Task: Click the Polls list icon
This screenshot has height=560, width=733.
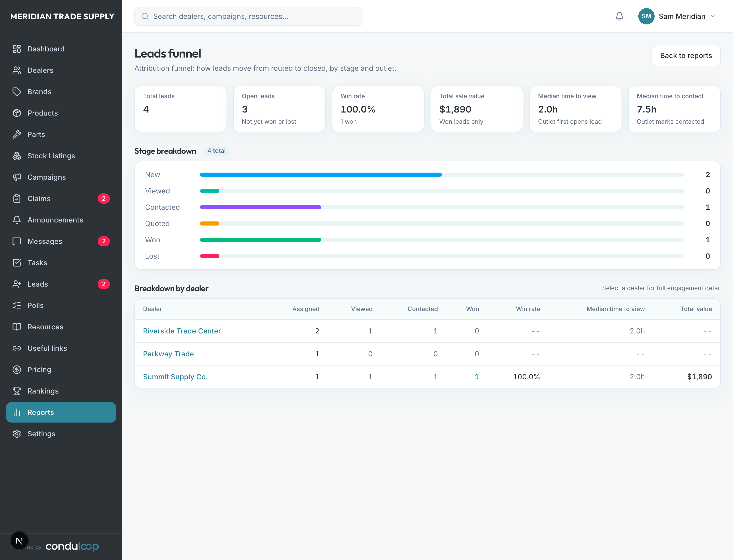Action: 17,305
